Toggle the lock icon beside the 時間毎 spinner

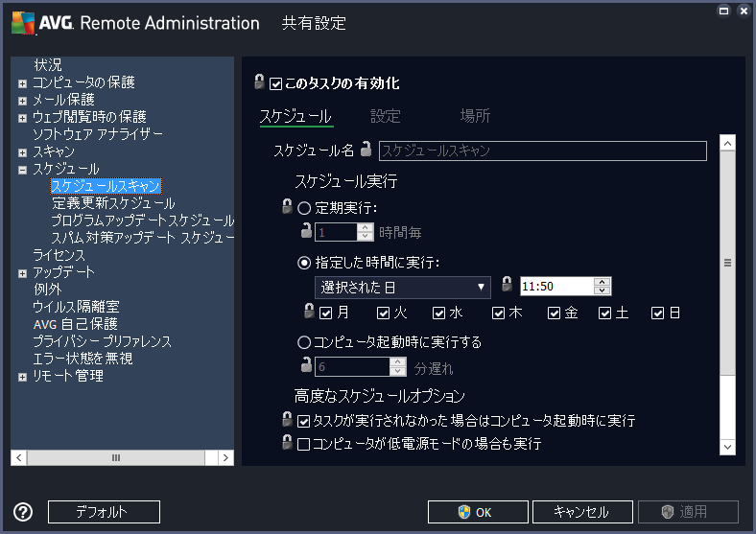306,230
